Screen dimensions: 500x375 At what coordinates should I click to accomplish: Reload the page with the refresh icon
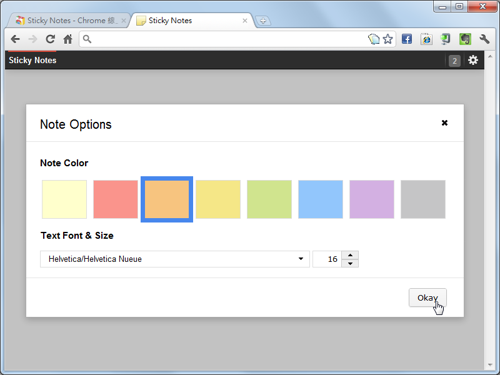(50, 39)
